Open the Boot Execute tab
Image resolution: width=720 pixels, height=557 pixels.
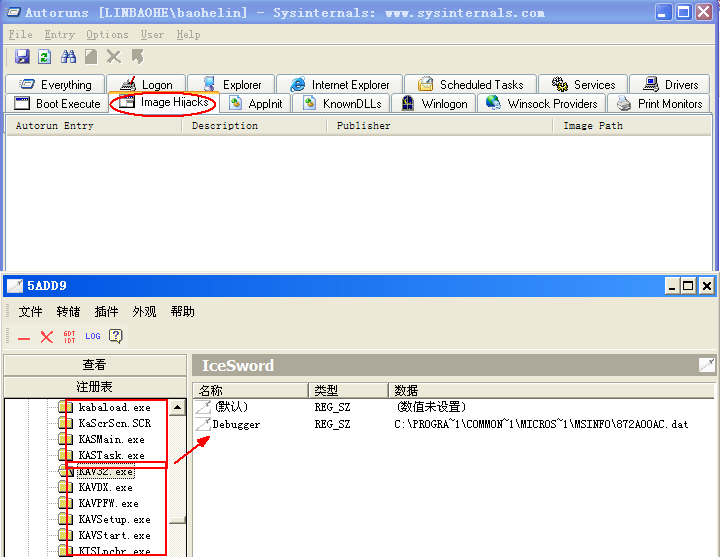coord(56,103)
